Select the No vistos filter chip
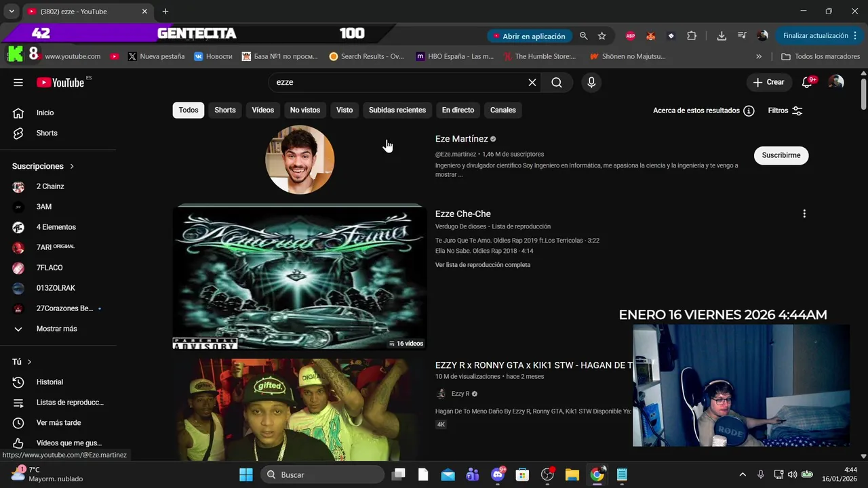868x488 pixels. coord(305,110)
